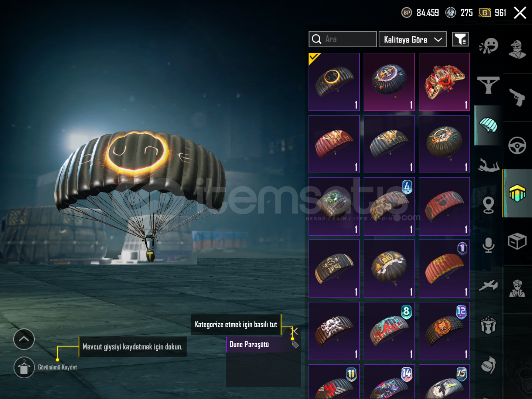Select the red dragon parachute thumbnail
Viewport: 532px width, 399px height.
click(444, 82)
